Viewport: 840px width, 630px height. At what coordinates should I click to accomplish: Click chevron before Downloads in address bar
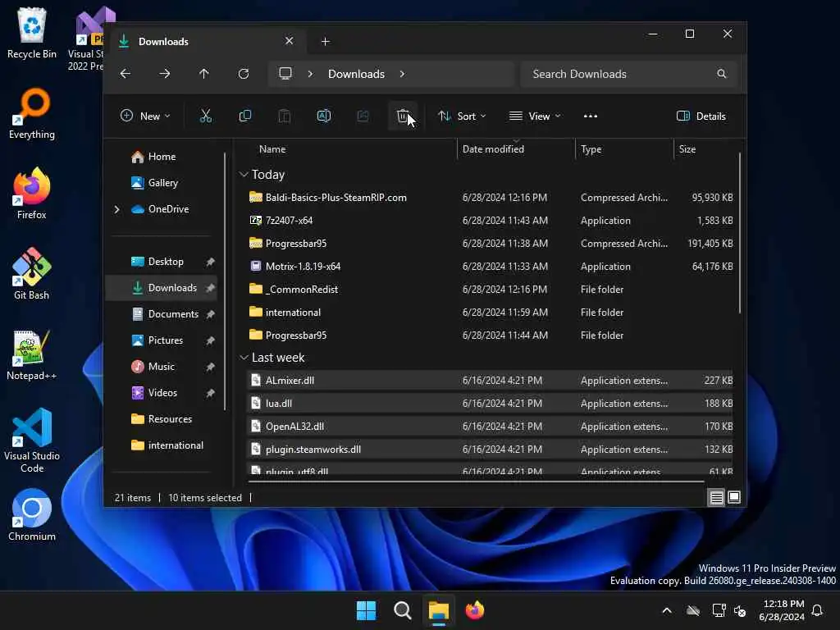pos(310,73)
